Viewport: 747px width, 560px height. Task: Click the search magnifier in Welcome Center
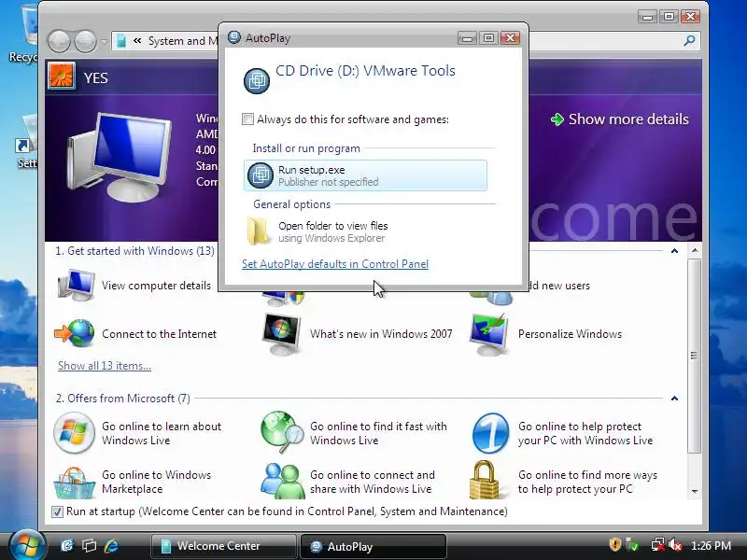click(x=689, y=41)
